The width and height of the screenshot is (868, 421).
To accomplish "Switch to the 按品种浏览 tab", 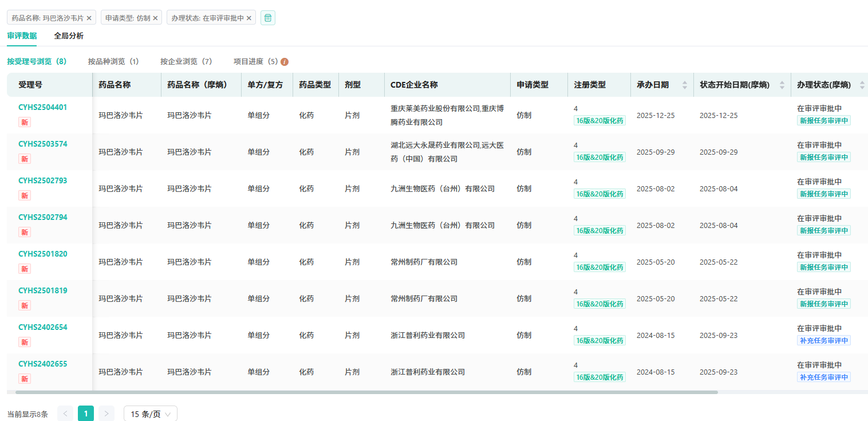I will tap(113, 61).
